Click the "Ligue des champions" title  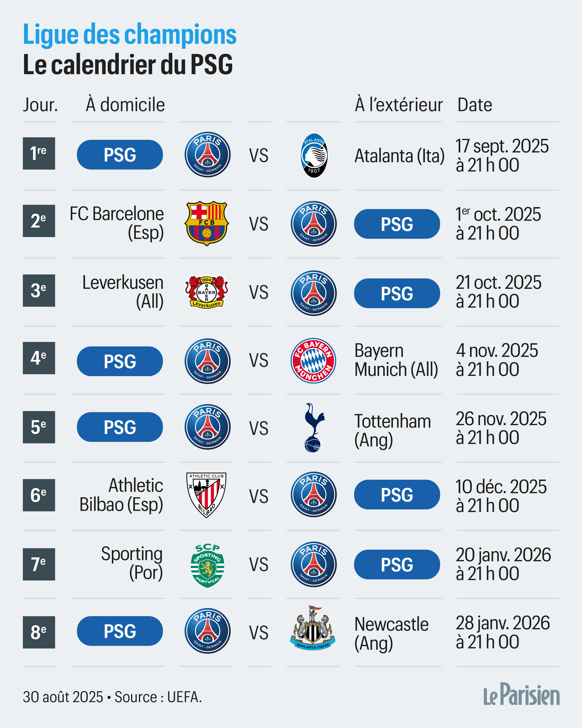click(130, 34)
